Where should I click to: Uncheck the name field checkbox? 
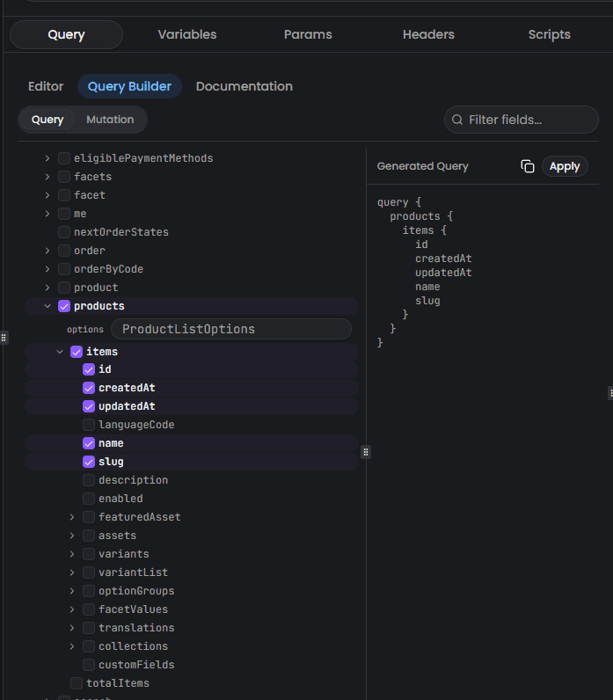pyautogui.click(x=89, y=443)
